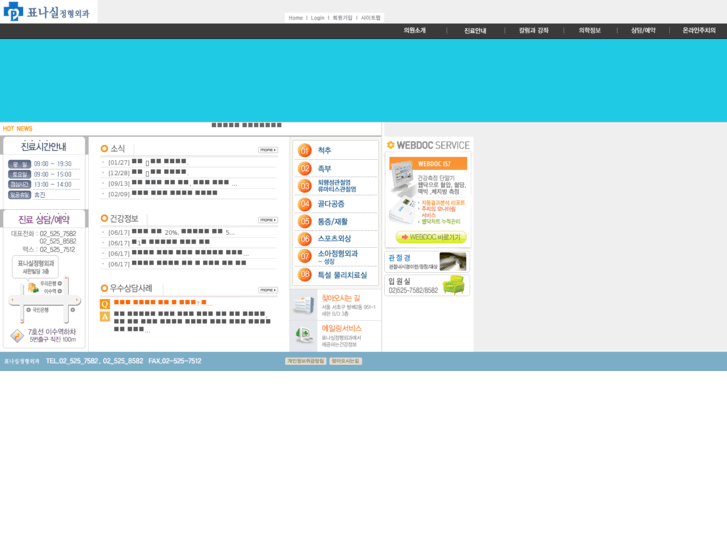Click the 06 스포츠외상 icon
Screen dimensions: 727x545
305,239
